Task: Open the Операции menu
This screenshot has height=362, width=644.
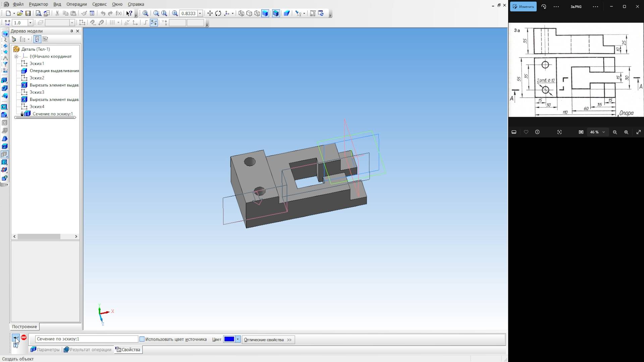Action: (76, 4)
